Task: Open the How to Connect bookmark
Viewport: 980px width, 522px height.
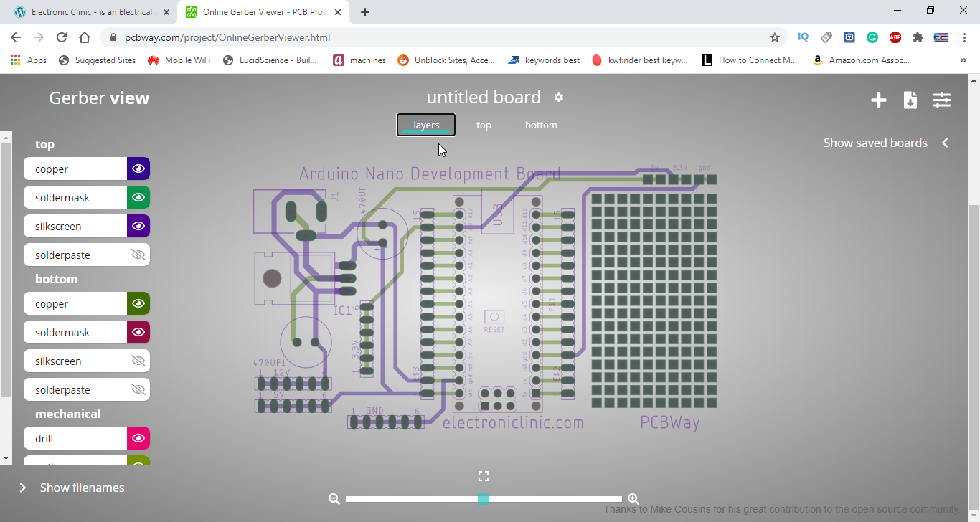Action: (x=750, y=60)
